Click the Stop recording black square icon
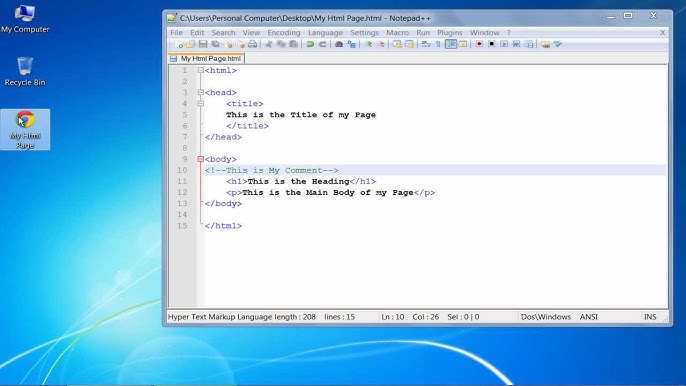 coord(492,44)
